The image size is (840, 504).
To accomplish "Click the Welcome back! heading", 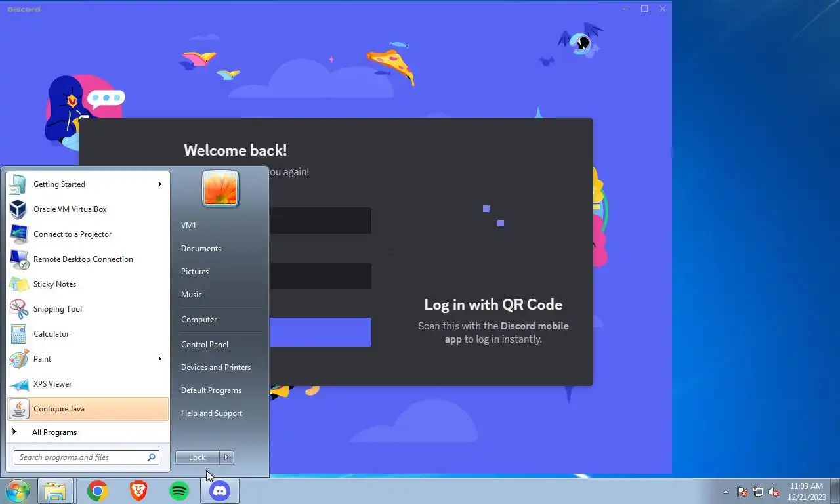I will point(236,150).
